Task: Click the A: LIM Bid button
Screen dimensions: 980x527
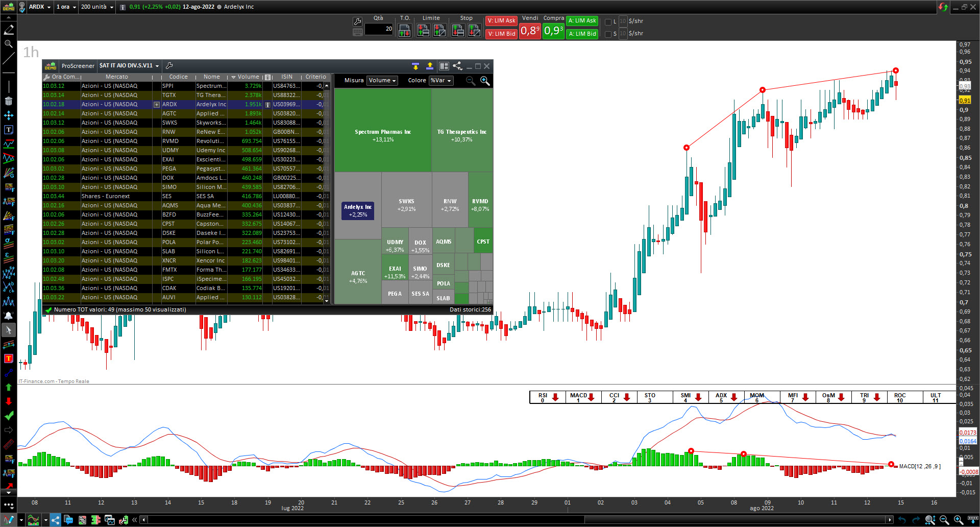Action: [582, 34]
